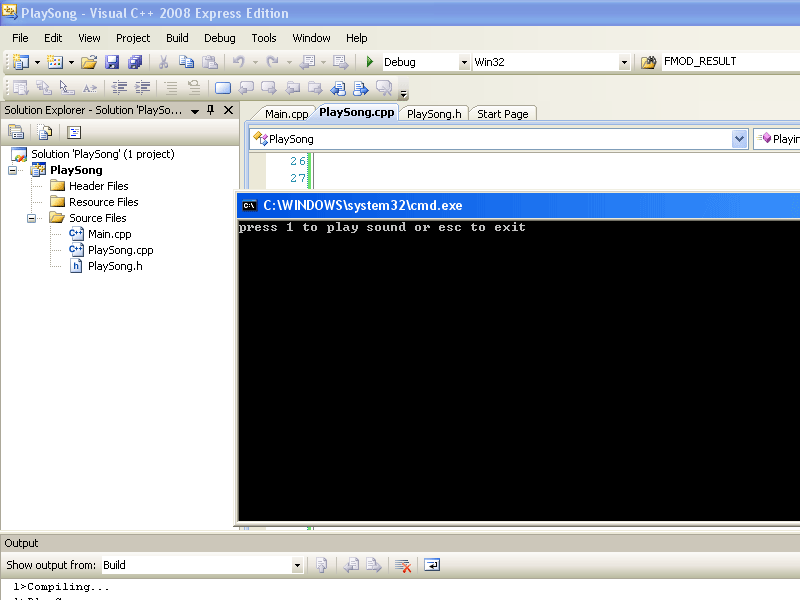The height and width of the screenshot is (600, 800).
Task: Toggle a bookmark on the current line
Action: pyautogui.click(x=223, y=88)
